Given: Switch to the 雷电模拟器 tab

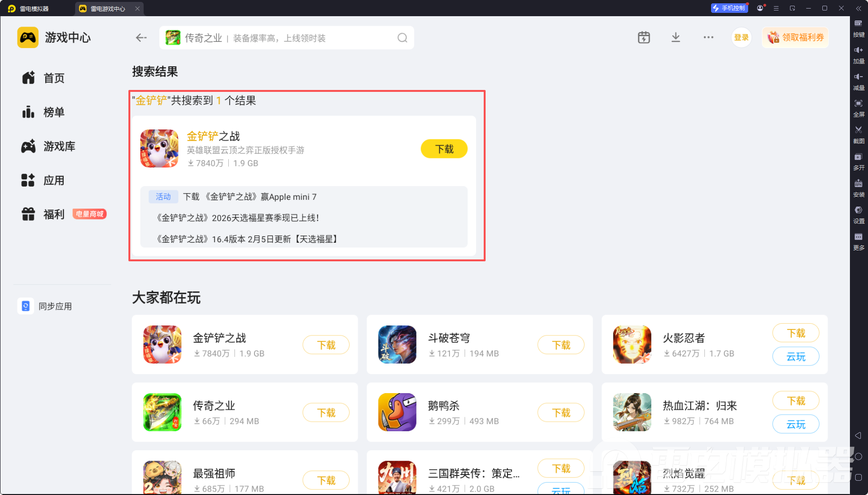Looking at the screenshot, I should (29, 9).
